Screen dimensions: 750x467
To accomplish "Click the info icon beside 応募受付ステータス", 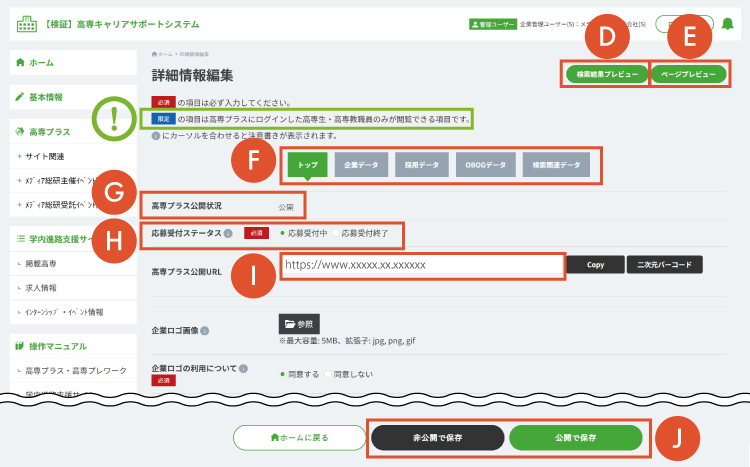I will [x=229, y=235].
